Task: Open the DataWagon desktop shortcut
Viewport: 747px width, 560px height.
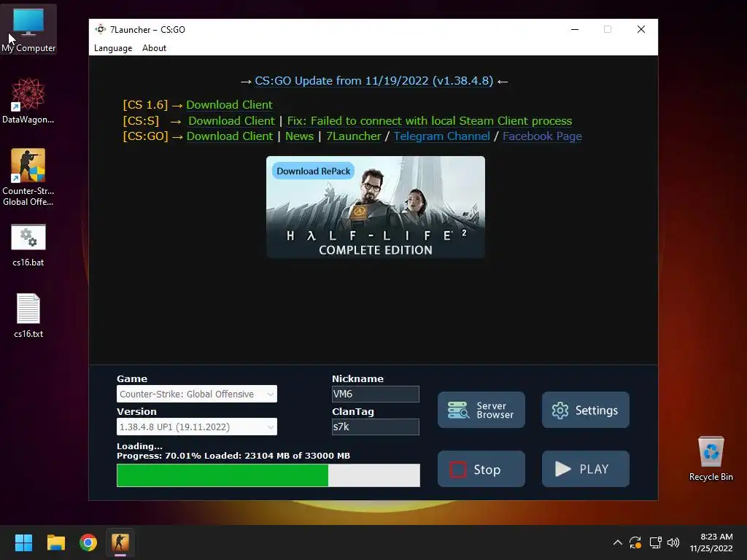Action: pyautogui.click(x=28, y=101)
